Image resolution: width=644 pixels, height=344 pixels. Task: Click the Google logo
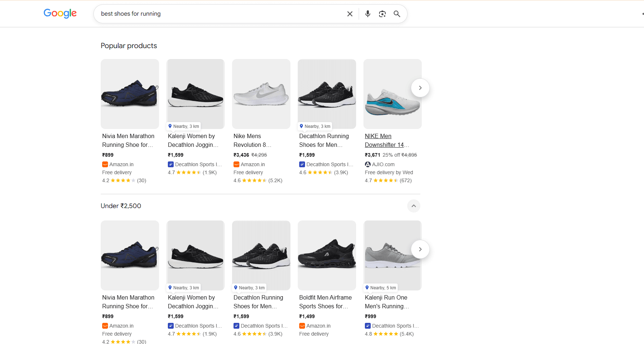coord(60,13)
